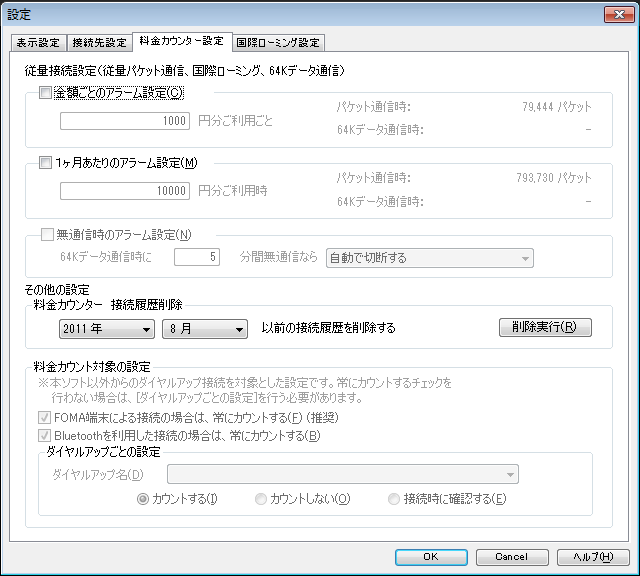This screenshot has height=576, width=640.
Task: Click the 5 分間 no-communication minutes field
Action: coord(197,258)
